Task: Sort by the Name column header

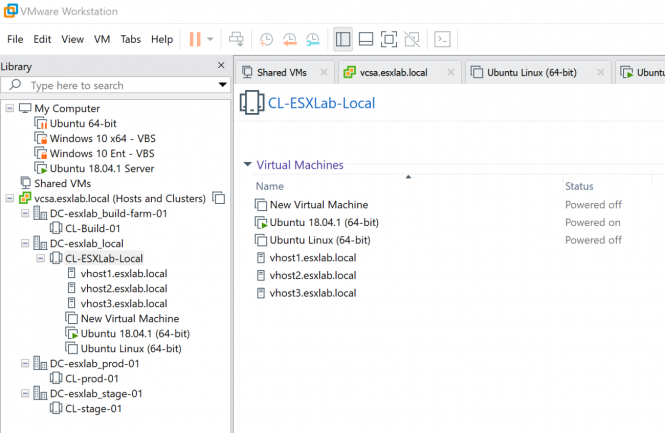Action: click(270, 186)
